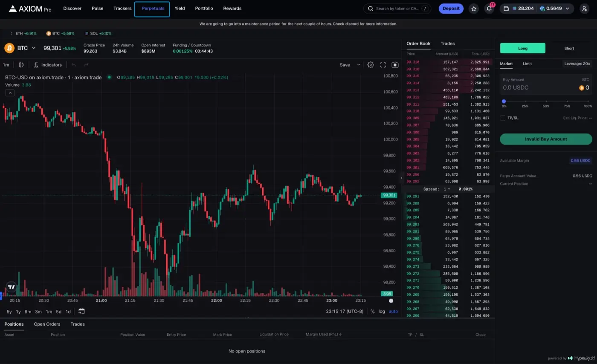
Task: Collapse the order book side panel arrow
Action: tap(401, 178)
